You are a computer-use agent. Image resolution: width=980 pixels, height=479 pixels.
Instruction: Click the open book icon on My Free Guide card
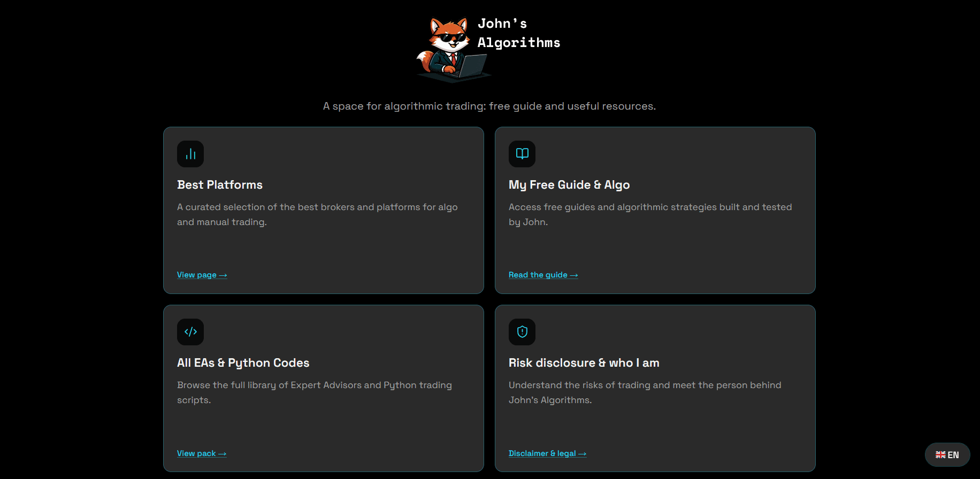pos(522,153)
